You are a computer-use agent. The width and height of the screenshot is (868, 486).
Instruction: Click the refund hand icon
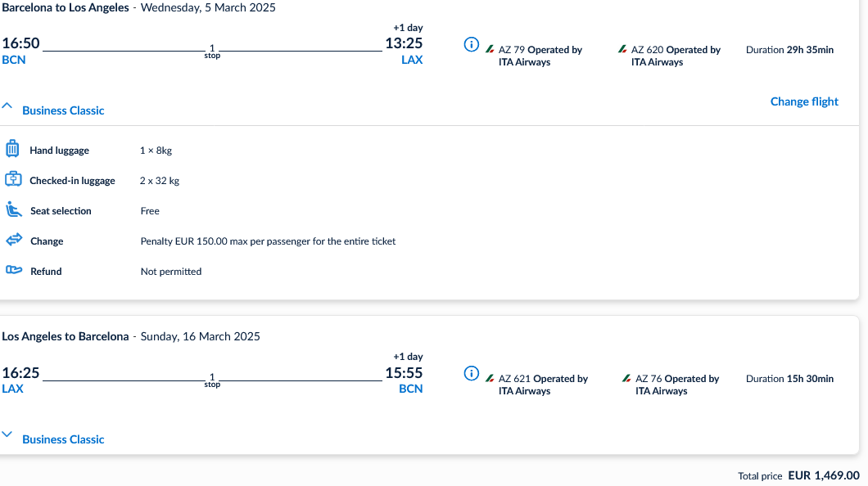(12, 271)
